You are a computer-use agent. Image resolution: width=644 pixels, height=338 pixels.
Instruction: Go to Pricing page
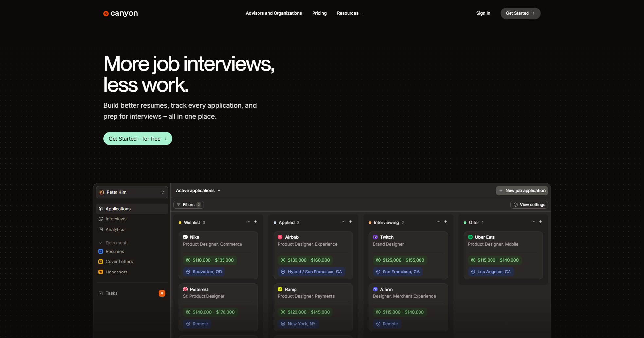(x=319, y=13)
